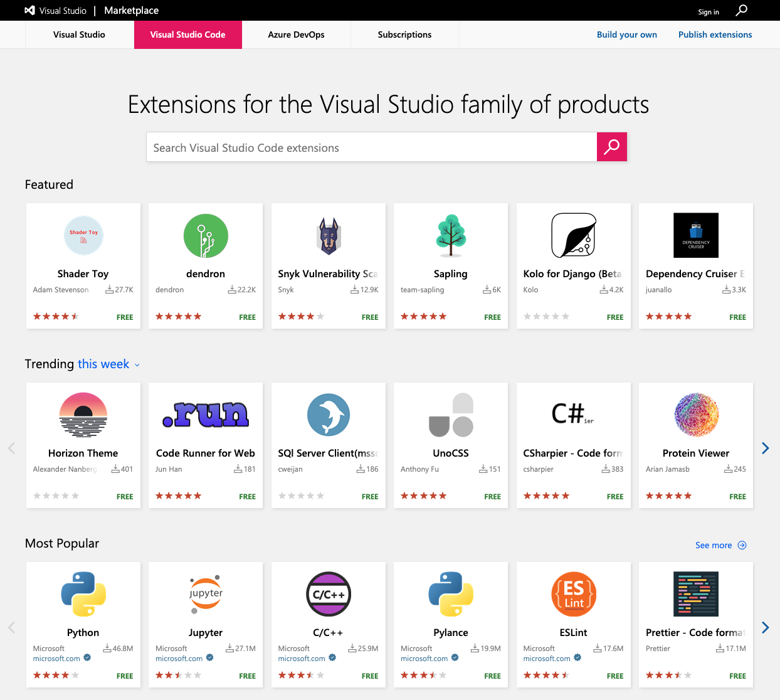Switch to the Visual Studio tab

coord(79,34)
